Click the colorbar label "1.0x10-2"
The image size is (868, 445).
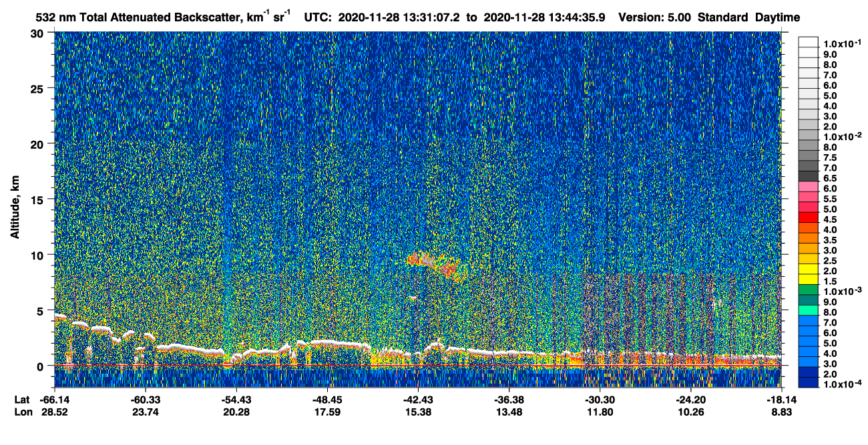pos(842,137)
